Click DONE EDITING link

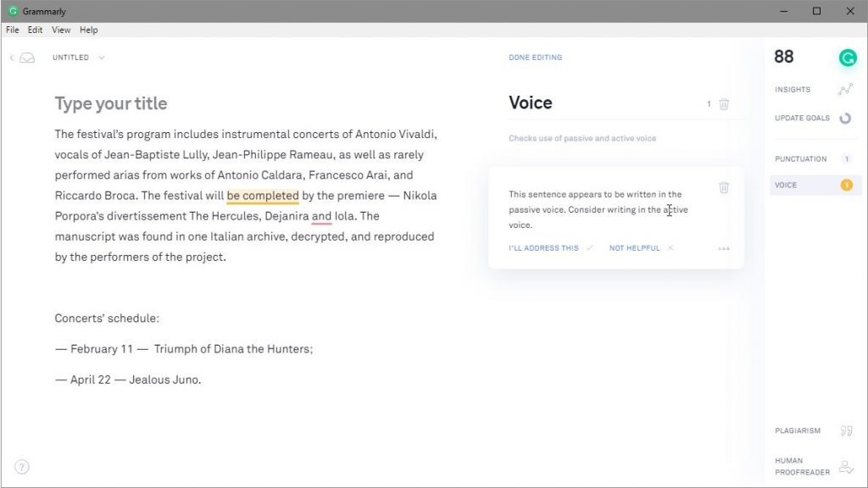pos(536,58)
